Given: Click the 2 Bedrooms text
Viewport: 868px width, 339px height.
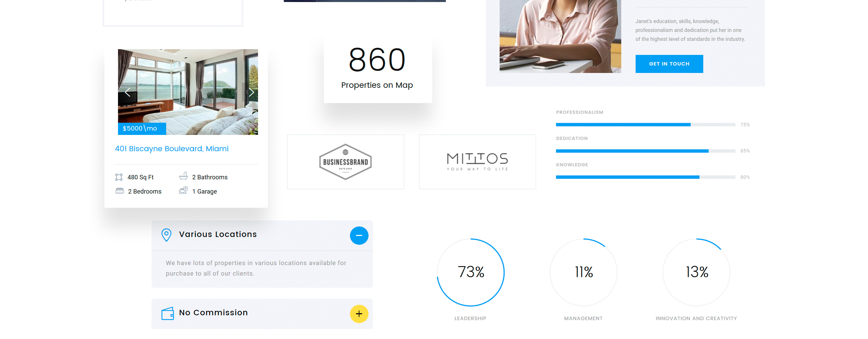Looking at the screenshot, I should click(x=145, y=192).
